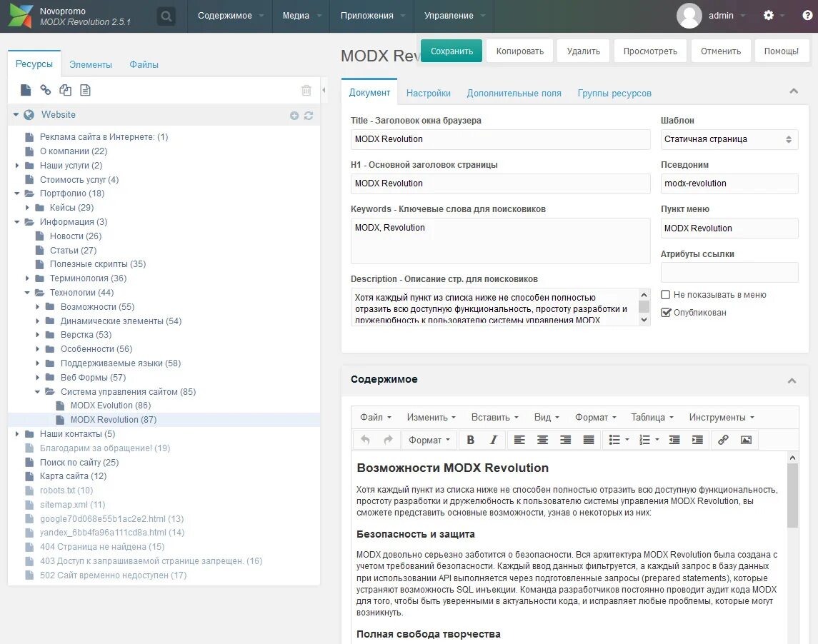Justify text in the editor
This screenshot has width=818, height=644.
tap(589, 440)
